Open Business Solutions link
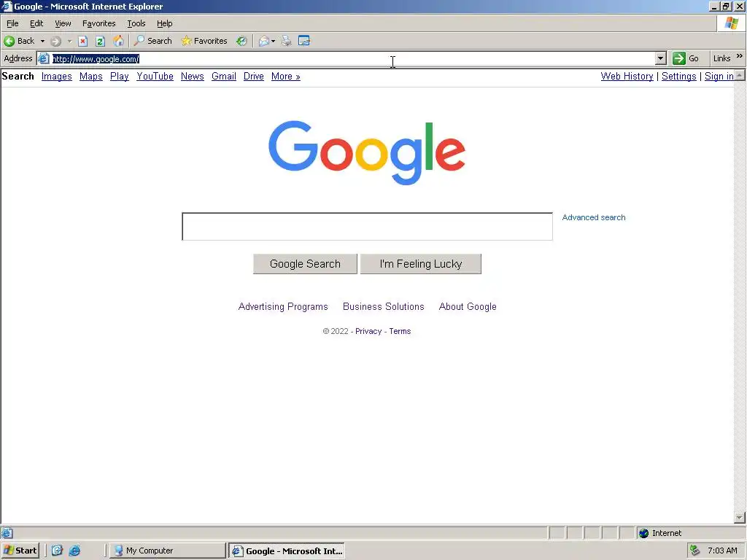 coord(384,307)
